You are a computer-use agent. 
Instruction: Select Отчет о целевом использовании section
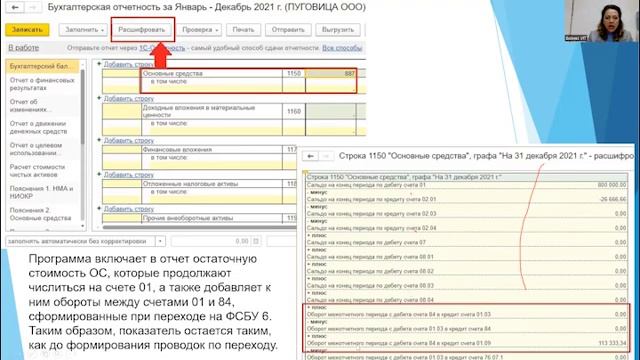pyautogui.click(x=42, y=149)
